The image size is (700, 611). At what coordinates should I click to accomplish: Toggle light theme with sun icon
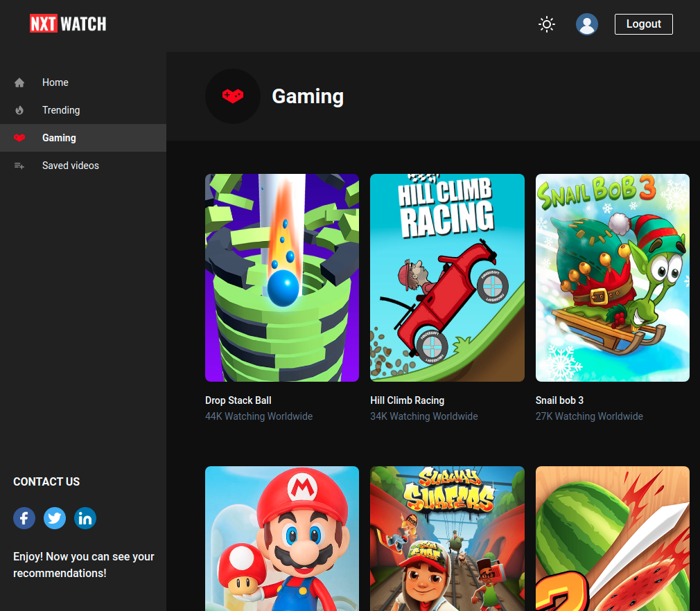click(546, 24)
